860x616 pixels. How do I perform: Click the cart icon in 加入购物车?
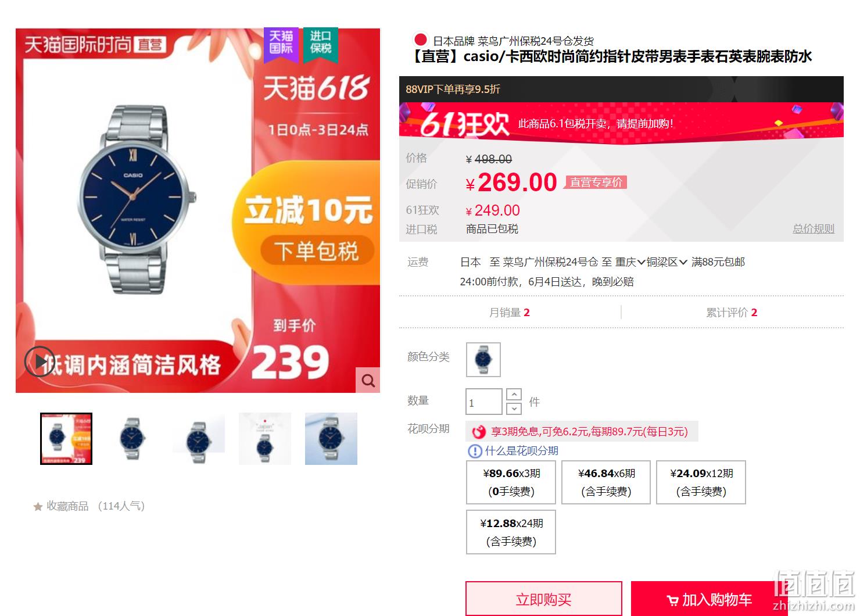tap(672, 600)
